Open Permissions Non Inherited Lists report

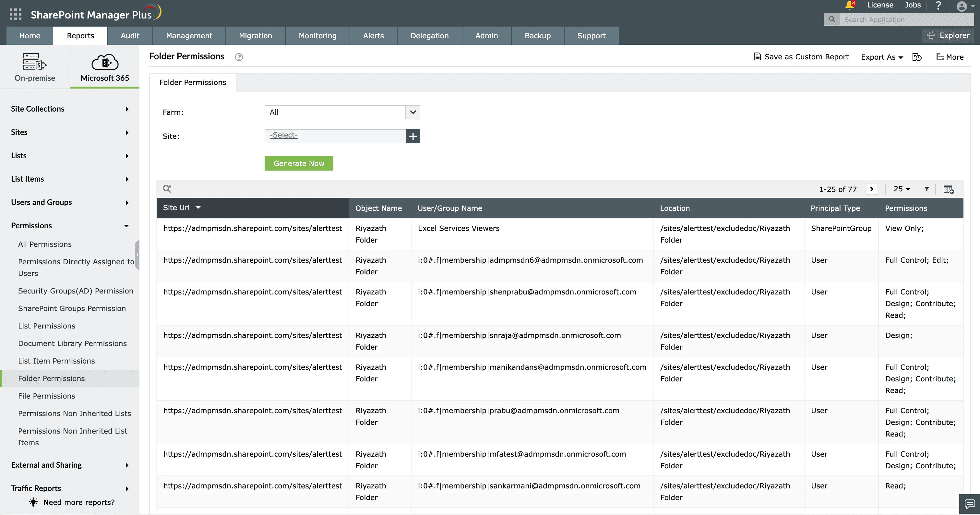click(x=75, y=413)
